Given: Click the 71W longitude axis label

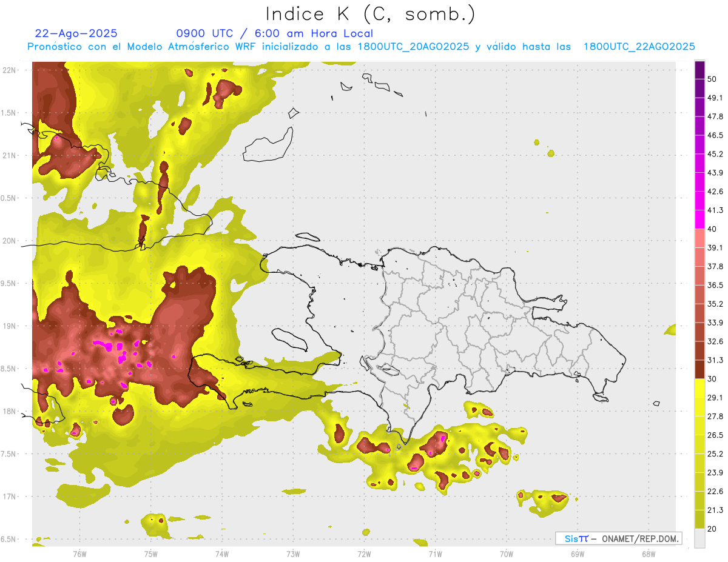Looking at the screenshot, I should point(435,554).
